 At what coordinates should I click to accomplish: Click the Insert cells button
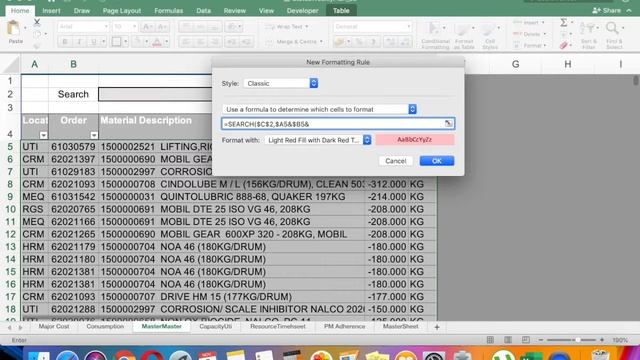point(530,22)
